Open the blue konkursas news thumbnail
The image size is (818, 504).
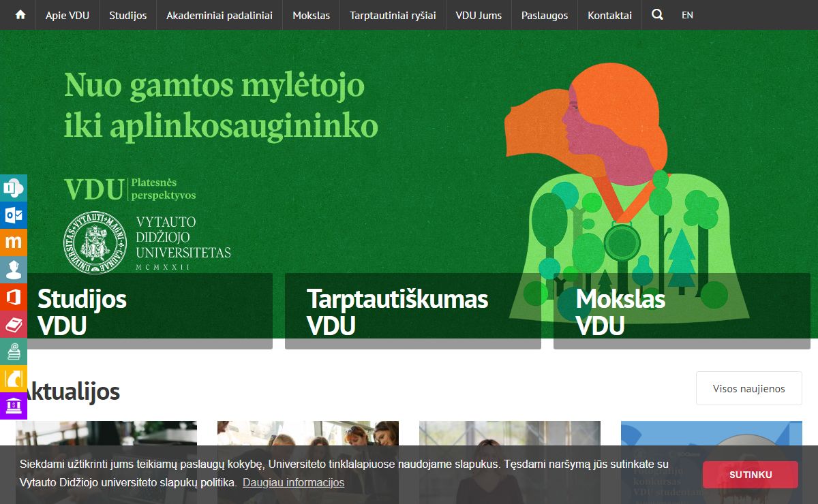[712, 462]
